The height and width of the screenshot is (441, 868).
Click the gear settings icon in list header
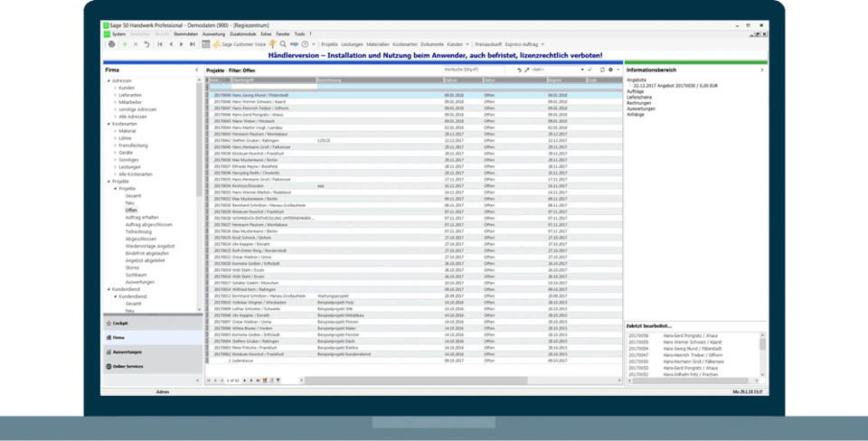point(610,70)
